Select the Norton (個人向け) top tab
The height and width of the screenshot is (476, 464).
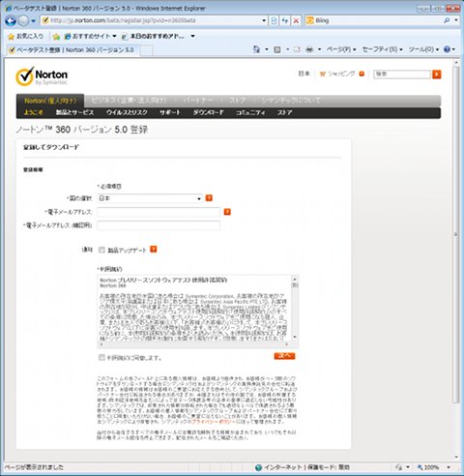[x=50, y=101]
